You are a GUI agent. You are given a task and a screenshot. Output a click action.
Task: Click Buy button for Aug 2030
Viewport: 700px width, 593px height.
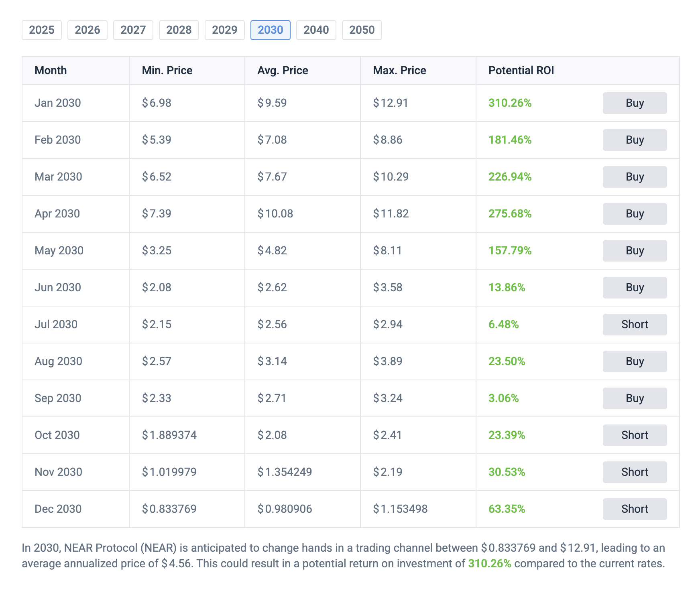pyautogui.click(x=635, y=361)
